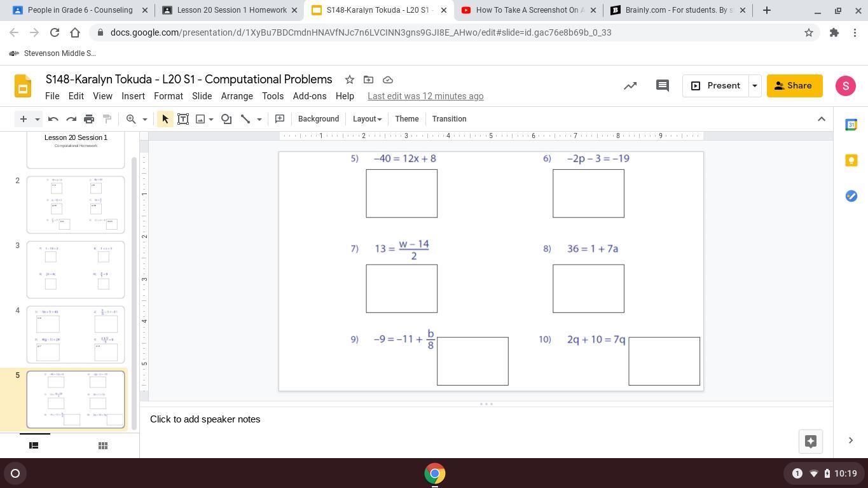
Task: Select the line tool
Action: tap(245, 119)
